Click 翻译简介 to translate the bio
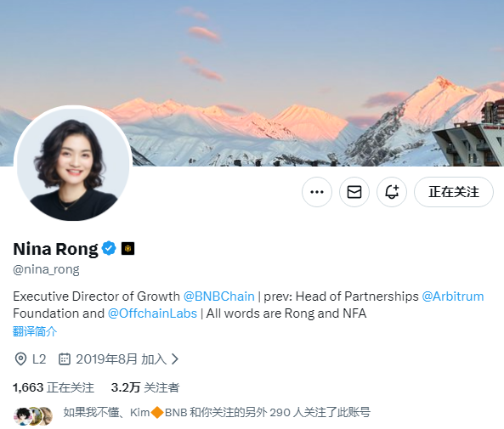Viewport: 504px width, 429px height. point(35,331)
